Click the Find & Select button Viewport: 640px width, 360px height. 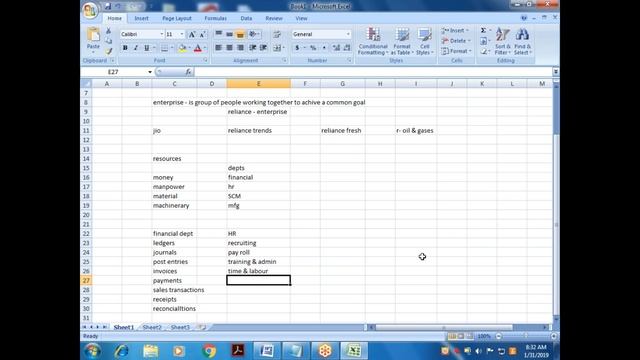522,42
